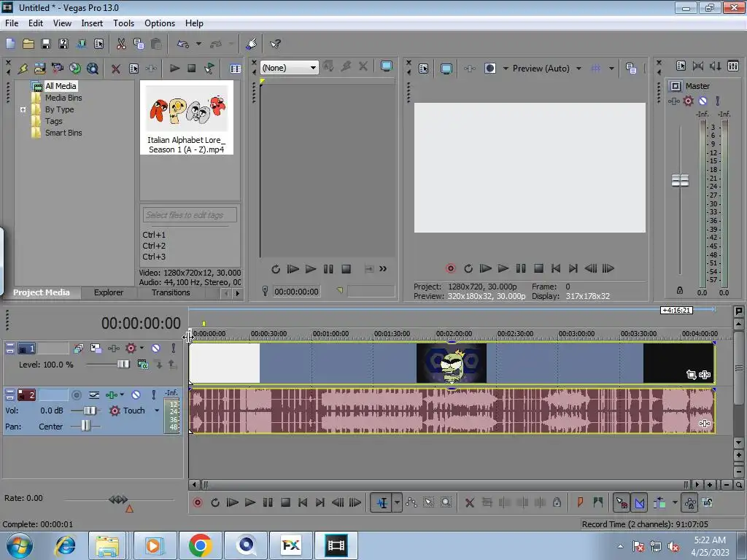Click Event Pan/Crop icon on video clip
Viewport: 747px width, 560px height.
click(x=692, y=375)
